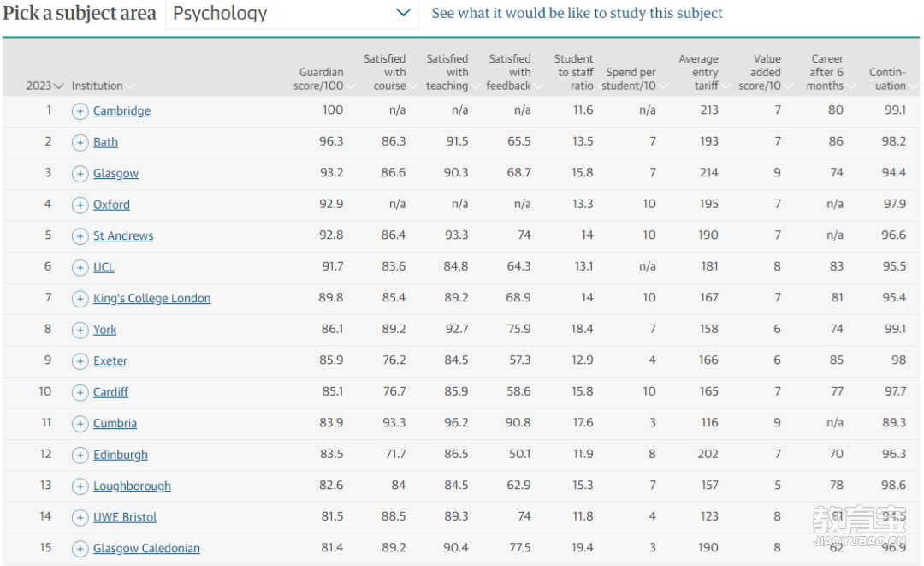Viewport: 924px width, 566px height.
Task: Sort by Satisfied with course column
Action: click(x=389, y=72)
